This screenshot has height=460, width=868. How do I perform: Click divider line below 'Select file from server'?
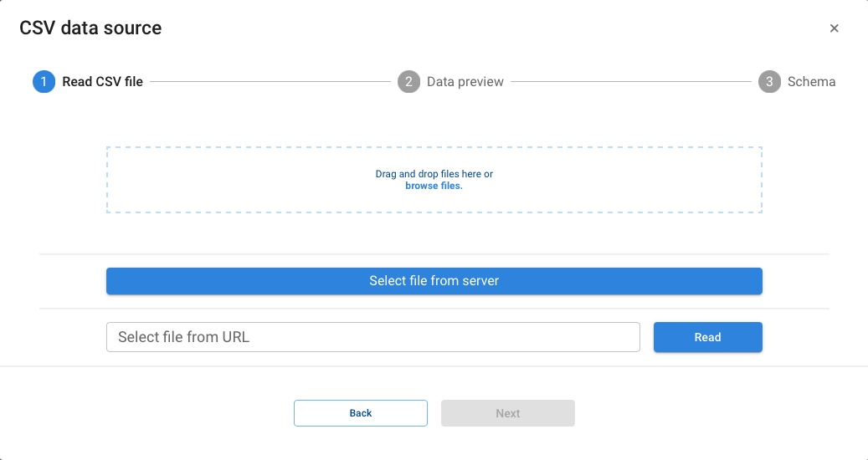pos(434,308)
